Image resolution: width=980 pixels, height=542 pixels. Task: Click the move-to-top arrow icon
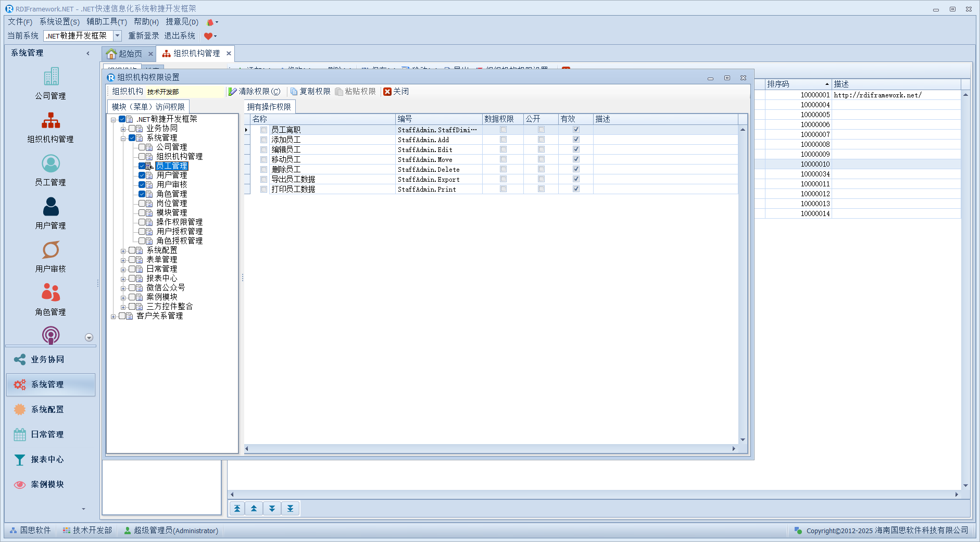237,509
